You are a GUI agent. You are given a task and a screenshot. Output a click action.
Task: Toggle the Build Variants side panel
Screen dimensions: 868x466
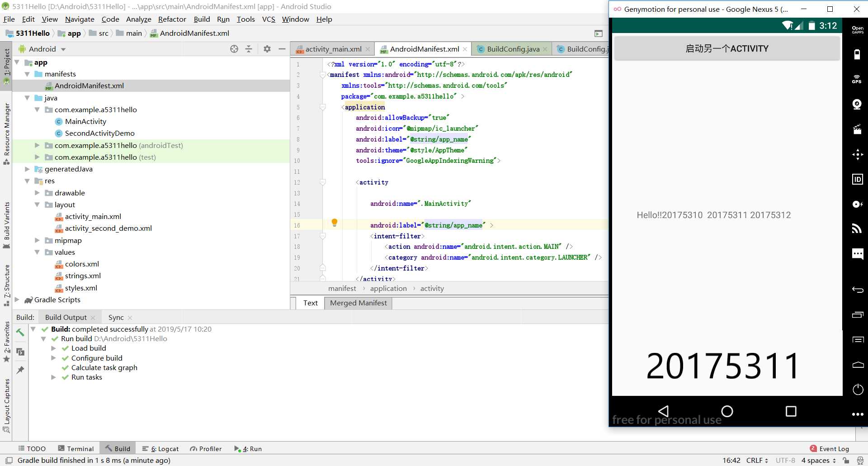coord(7,225)
